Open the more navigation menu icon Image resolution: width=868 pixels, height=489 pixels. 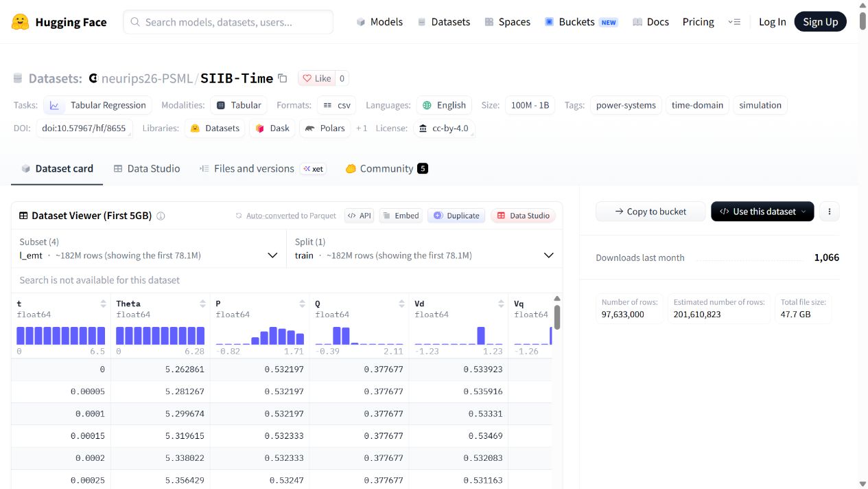(x=734, y=22)
